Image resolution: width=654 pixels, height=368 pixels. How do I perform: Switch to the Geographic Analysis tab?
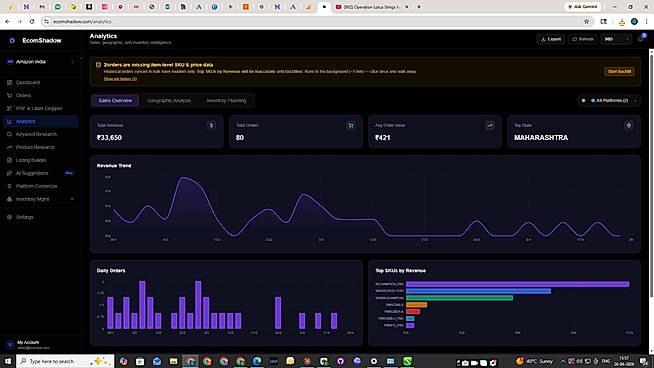click(x=169, y=101)
